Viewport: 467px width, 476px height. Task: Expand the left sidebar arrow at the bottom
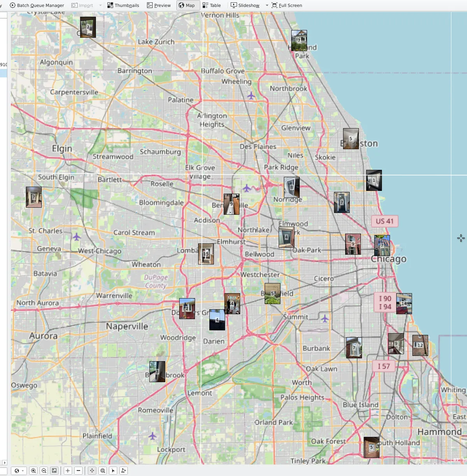coord(4,462)
